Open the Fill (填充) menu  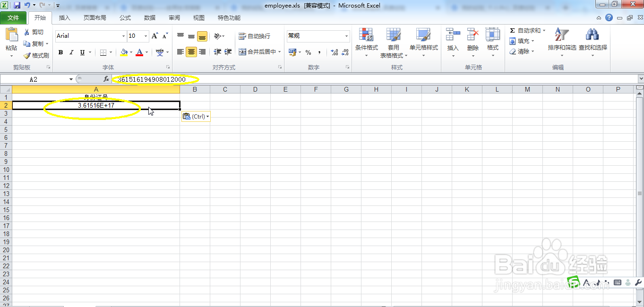coord(522,41)
